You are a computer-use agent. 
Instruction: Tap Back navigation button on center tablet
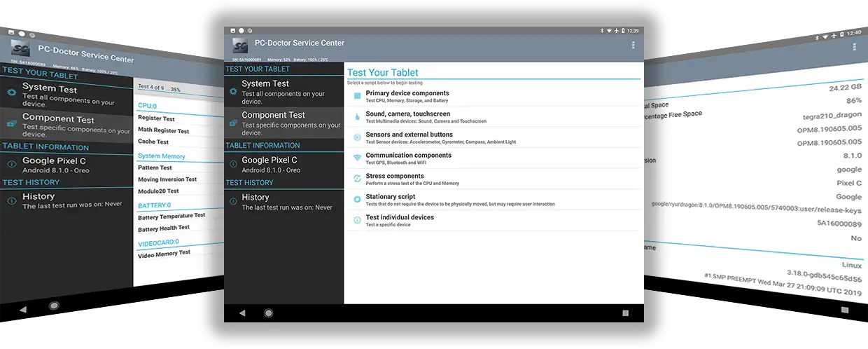click(242, 313)
